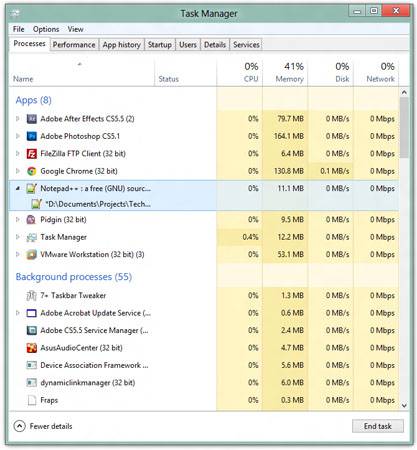Click the scroll down arrow in process list
The width and height of the screenshot is (417, 450).
(x=404, y=406)
